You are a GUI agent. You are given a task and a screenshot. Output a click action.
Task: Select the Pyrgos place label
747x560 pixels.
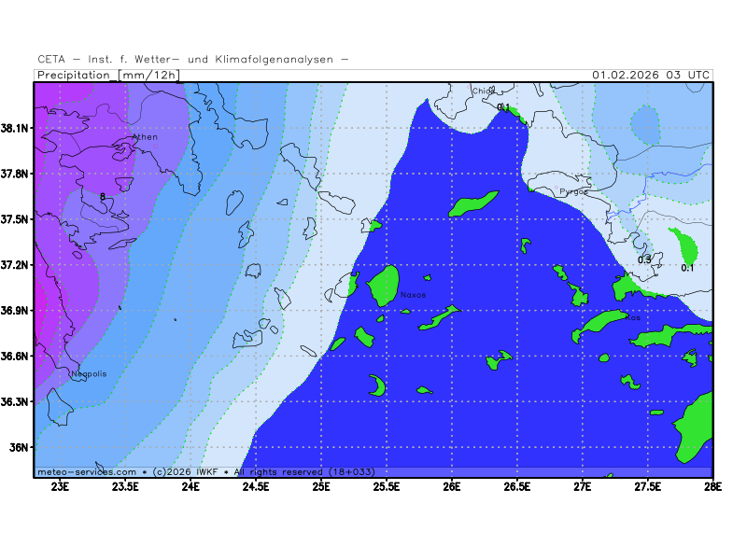573,191
